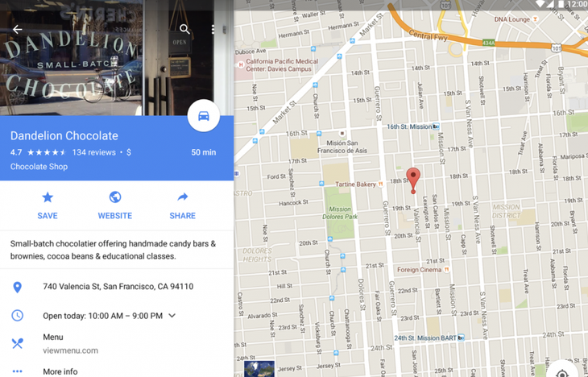
Task: Select Tartine Bakery on the map
Action: (358, 184)
